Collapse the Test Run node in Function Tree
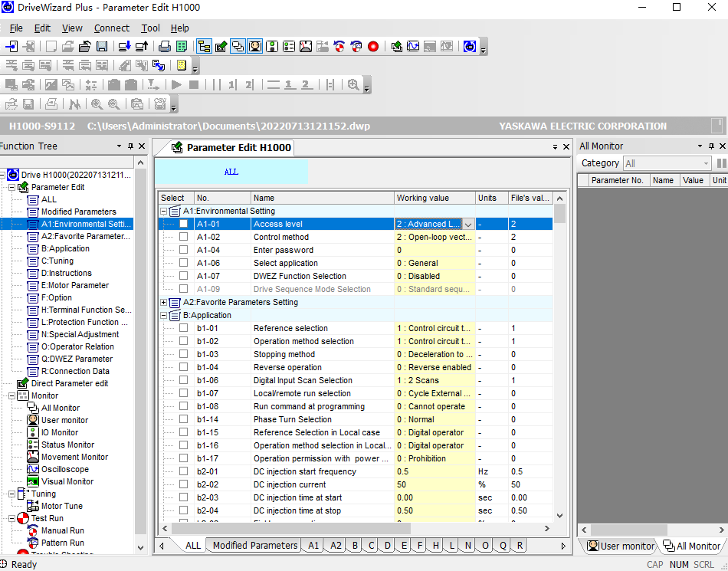 click(x=11, y=518)
